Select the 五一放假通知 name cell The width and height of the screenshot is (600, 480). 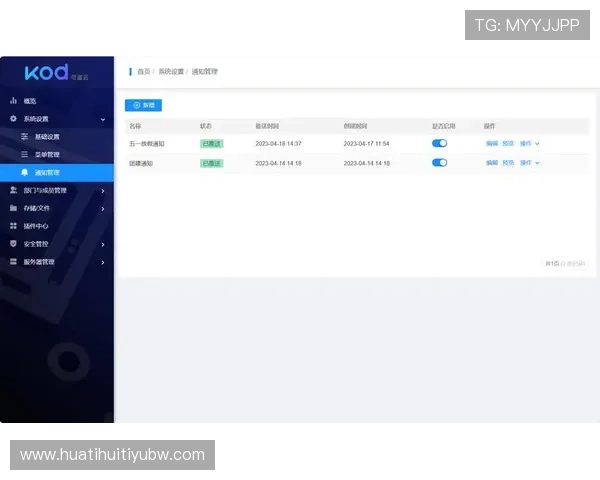point(147,144)
